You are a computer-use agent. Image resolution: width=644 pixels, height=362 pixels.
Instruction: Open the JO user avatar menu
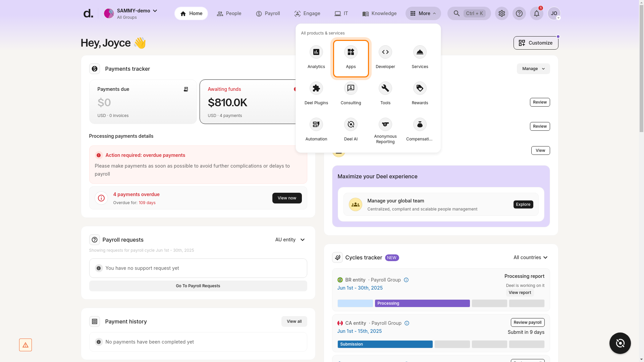[554, 13]
